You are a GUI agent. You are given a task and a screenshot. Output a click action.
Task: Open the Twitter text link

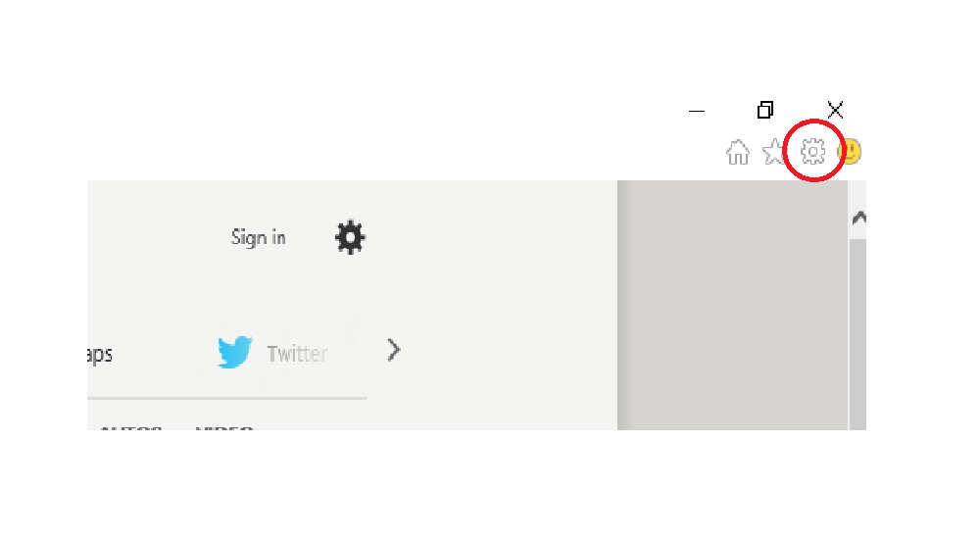pyautogui.click(x=297, y=354)
